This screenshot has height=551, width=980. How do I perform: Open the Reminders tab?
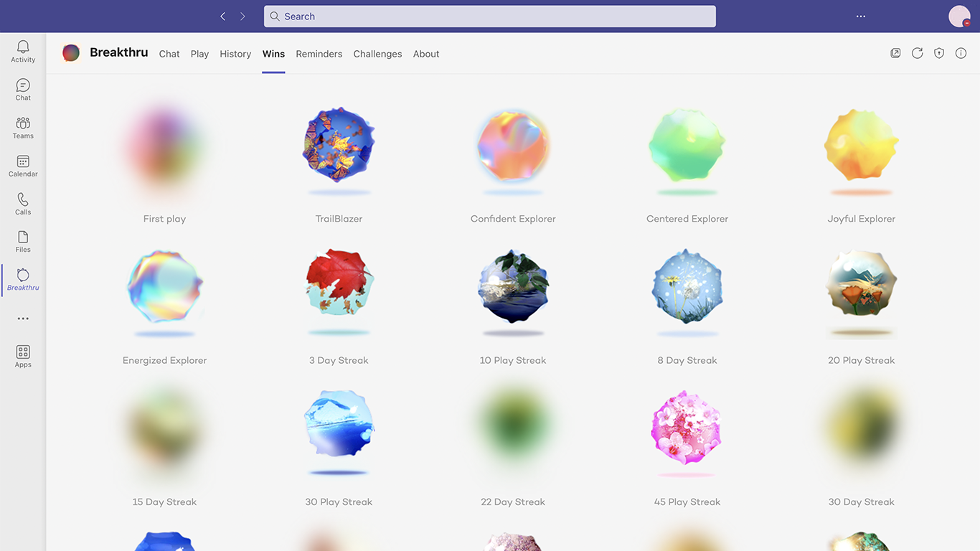(319, 54)
